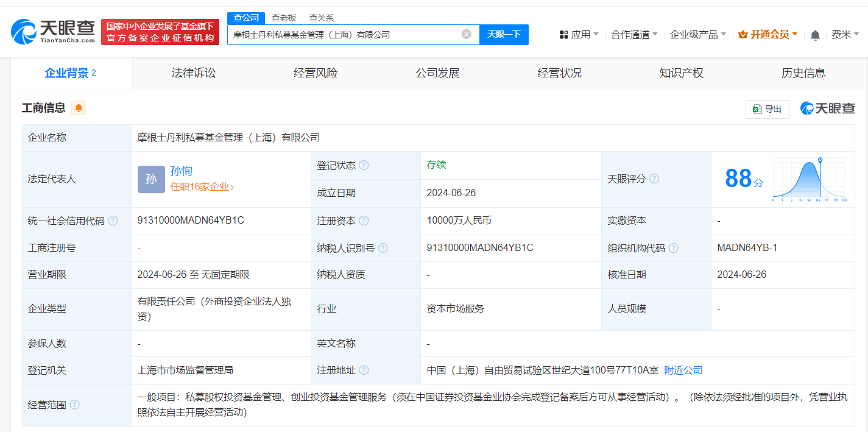Switch to the 法律诉讼 tab

pyautogui.click(x=194, y=73)
